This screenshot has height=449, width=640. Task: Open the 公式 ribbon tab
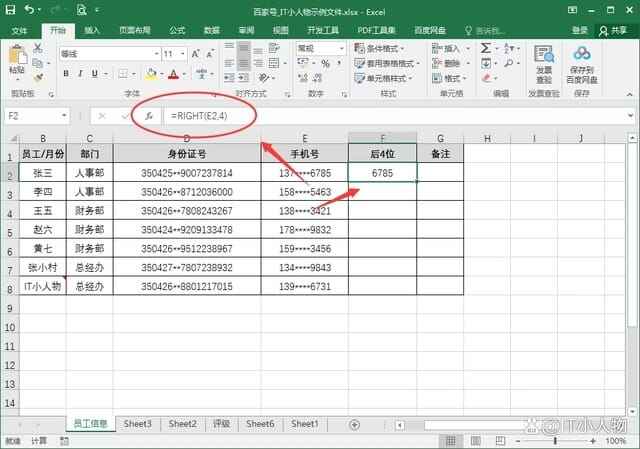(x=177, y=31)
